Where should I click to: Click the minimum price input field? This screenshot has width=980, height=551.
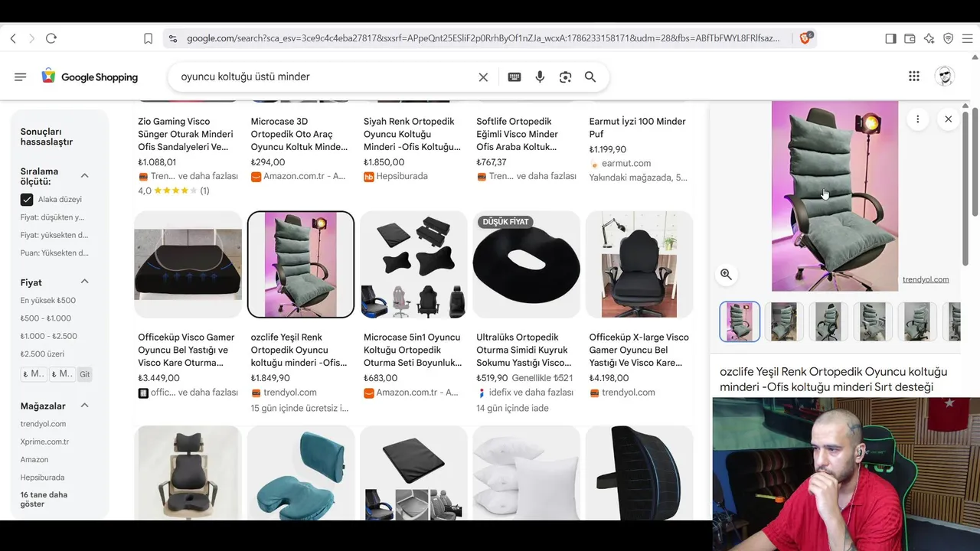(x=34, y=374)
